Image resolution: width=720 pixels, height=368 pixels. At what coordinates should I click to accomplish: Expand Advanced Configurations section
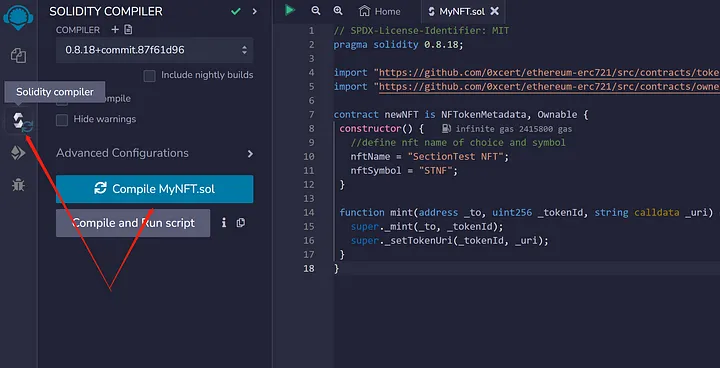tap(154, 153)
